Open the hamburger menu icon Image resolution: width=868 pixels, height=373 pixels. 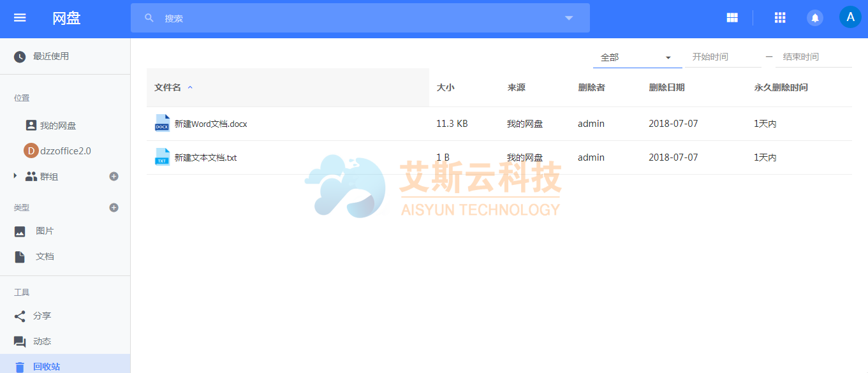(x=20, y=18)
